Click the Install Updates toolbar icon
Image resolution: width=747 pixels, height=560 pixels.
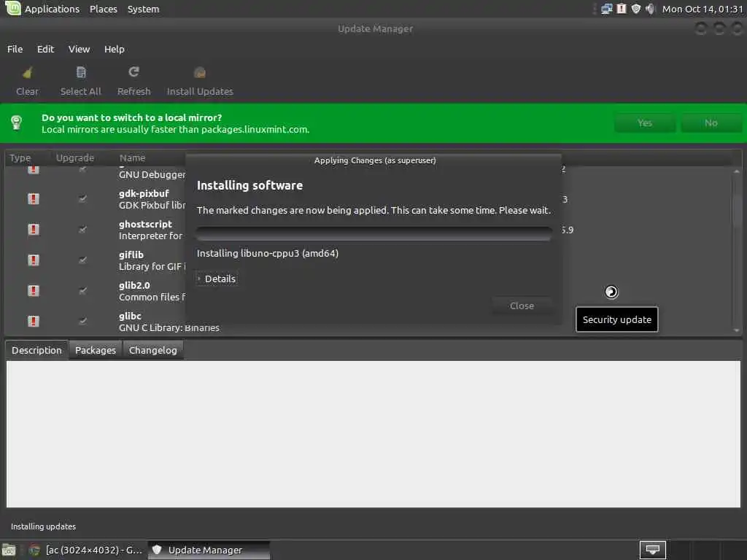tap(200, 72)
